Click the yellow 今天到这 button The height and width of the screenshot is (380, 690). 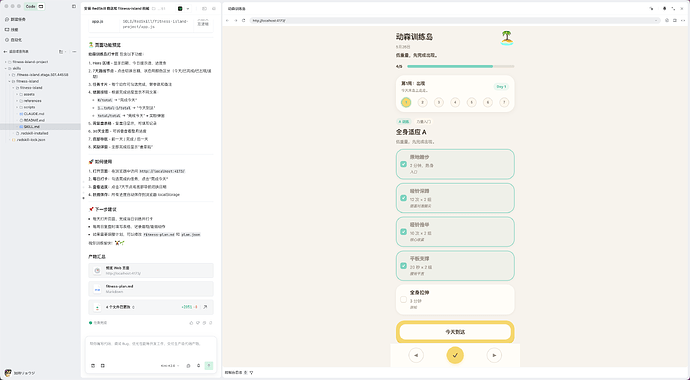(455, 332)
